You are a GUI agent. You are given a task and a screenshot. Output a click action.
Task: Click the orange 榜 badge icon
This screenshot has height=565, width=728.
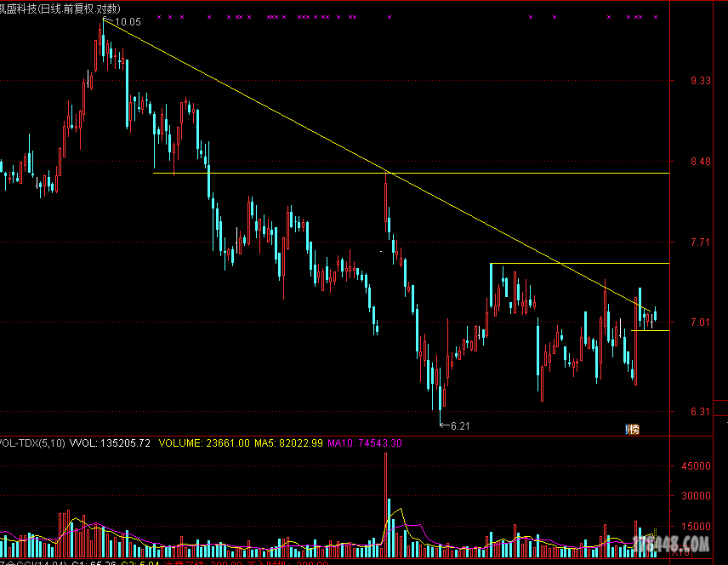point(634,430)
